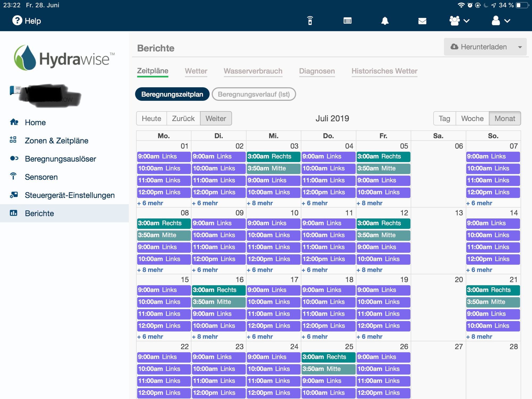Switch to the Zeitpläne tab

click(x=153, y=71)
